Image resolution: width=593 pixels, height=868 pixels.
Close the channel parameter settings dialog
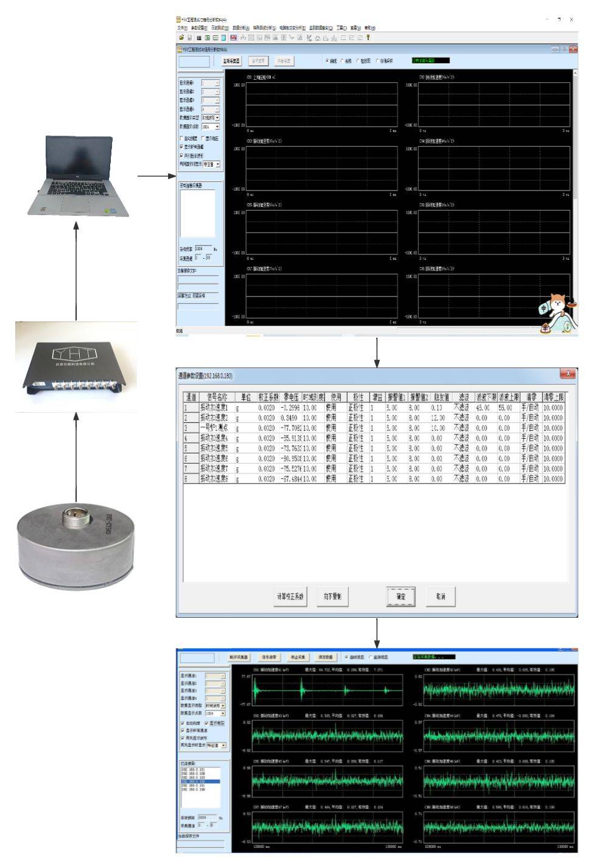567,374
